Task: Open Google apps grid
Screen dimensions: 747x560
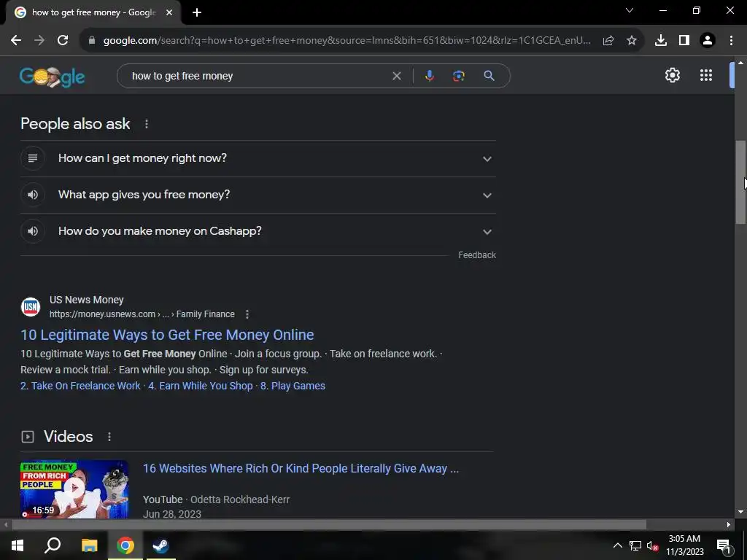Action: coord(706,75)
